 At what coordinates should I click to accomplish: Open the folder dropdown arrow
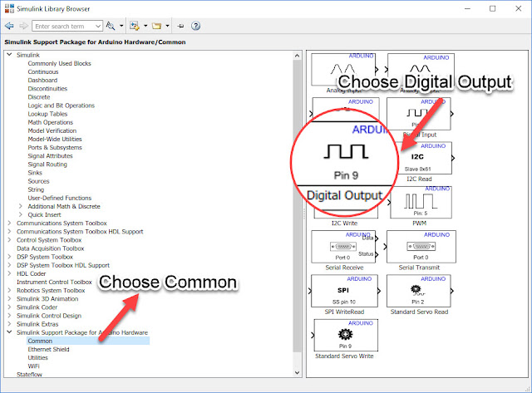click(x=167, y=26)
